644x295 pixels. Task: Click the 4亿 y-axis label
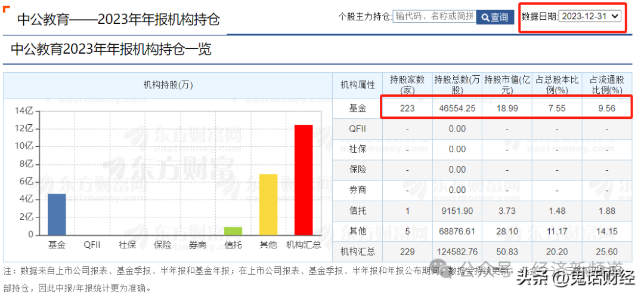click(26, 199)
